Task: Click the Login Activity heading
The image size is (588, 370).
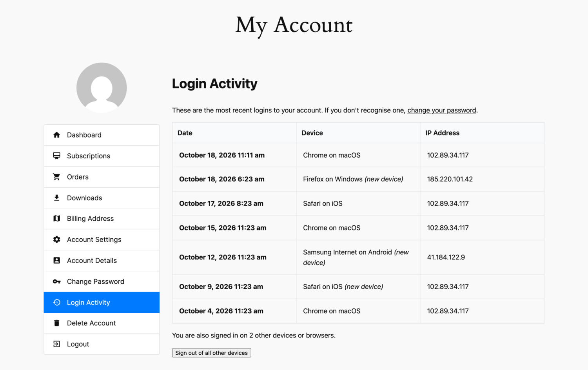Action: [215, 83]
